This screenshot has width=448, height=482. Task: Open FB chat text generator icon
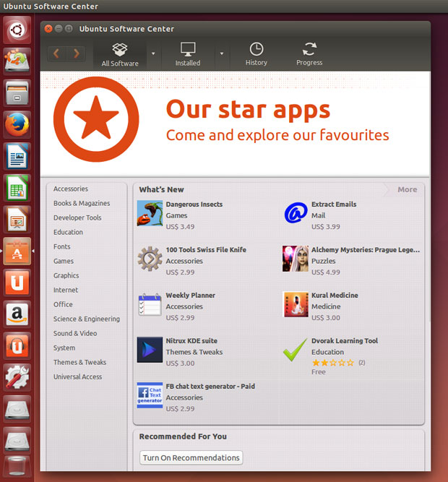pos(150,395)
